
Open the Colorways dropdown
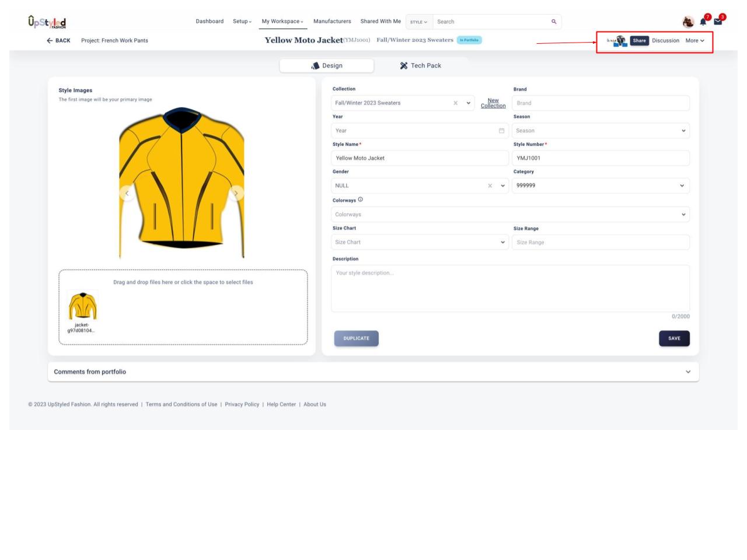pos(683,214)
